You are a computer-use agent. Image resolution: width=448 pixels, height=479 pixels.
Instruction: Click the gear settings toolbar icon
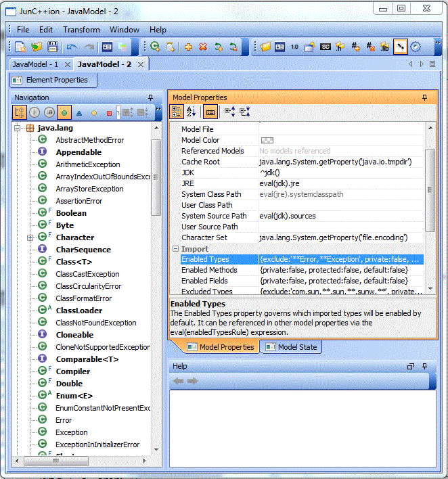click(416, 47)
